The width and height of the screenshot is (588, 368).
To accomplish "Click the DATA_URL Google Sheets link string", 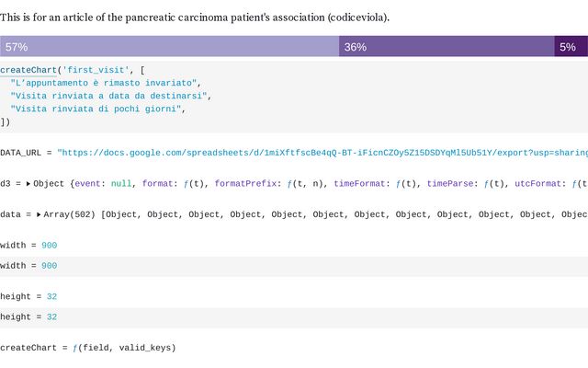I will click(322, 152).
